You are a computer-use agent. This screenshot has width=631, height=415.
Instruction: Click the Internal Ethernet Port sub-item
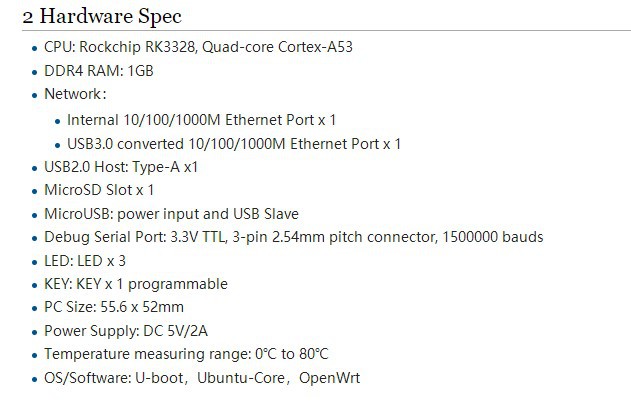(x=201, y=120)
